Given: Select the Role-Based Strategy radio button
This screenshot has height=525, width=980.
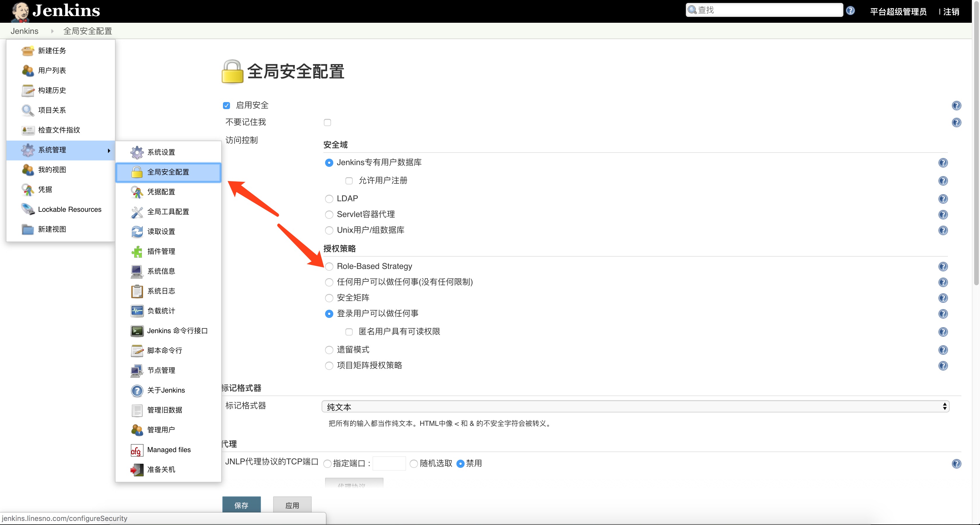Looking at the screenshot, I should 329,267.
